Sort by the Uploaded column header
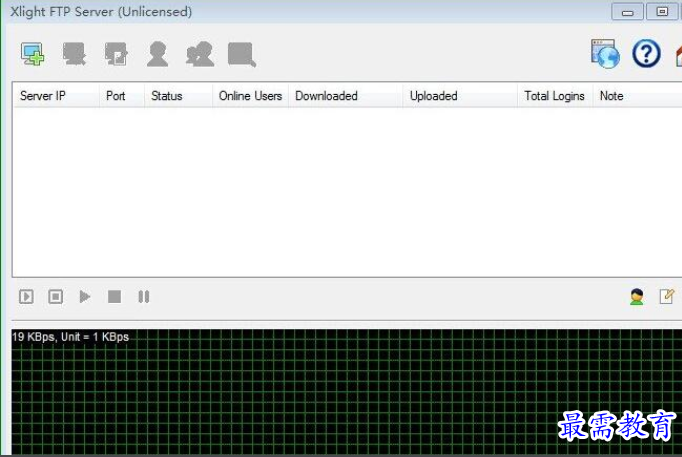This screenshot has height=457, width=682. (460, 96)
